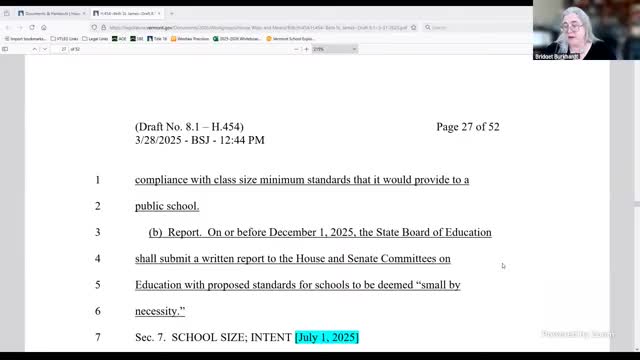Open the Title 16 bookmark
Image resolution: width=640 pixels, height=360 pixels.
click(157, 39)
